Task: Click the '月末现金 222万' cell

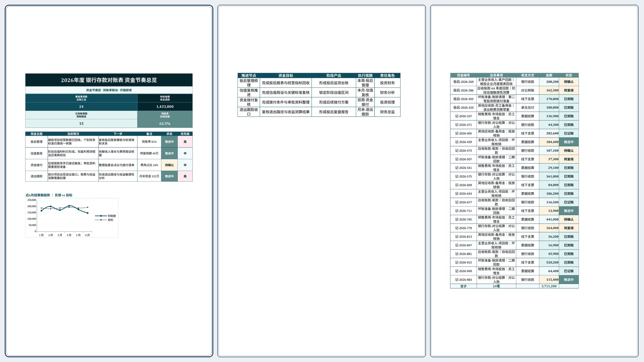Action: pos(149,176)
